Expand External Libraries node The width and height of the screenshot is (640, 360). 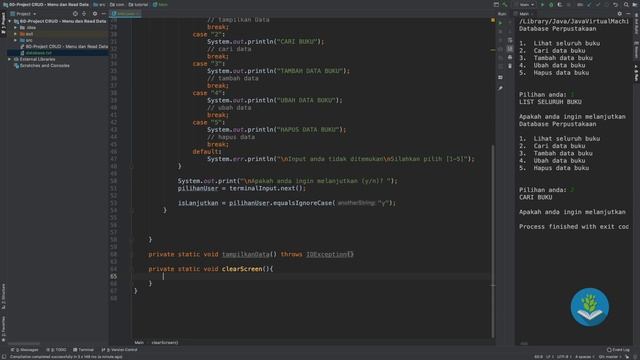coord(10,59)
